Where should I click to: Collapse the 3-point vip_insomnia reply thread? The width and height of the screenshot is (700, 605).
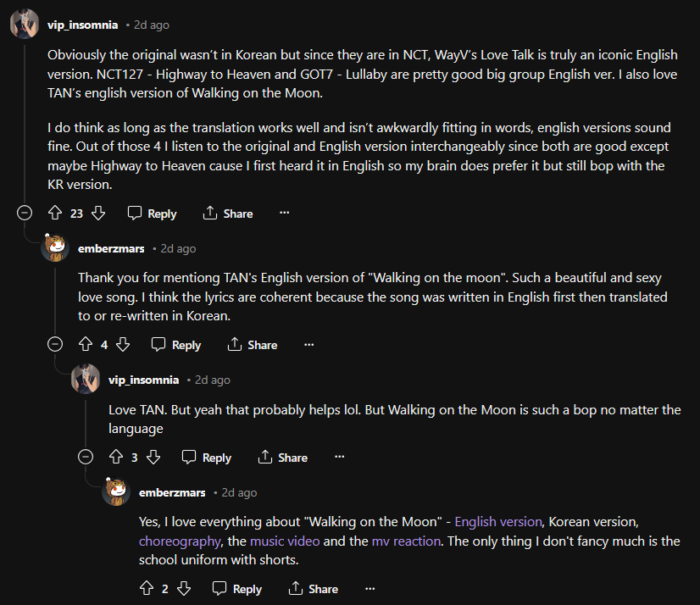pos(86,458)
